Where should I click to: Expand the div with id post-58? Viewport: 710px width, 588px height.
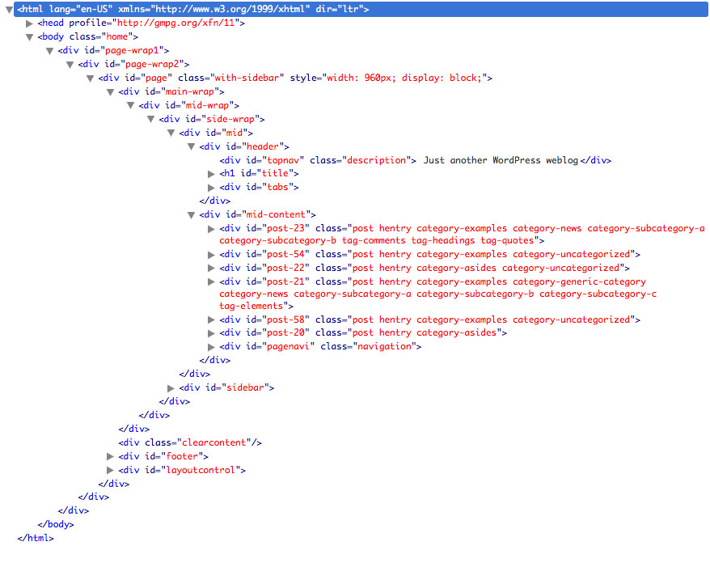tap(211, 319)
